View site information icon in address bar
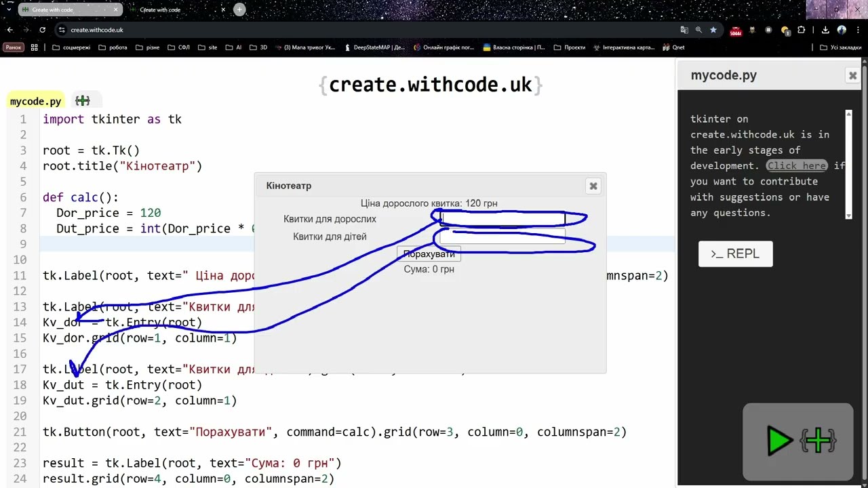This screenshot has height=488, width=868. coord(62,30)
